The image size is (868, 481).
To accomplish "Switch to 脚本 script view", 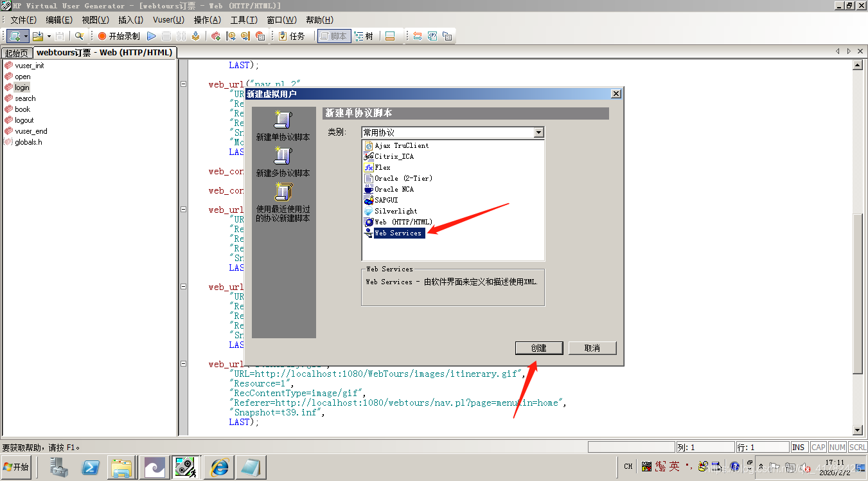I will (333, 36).
